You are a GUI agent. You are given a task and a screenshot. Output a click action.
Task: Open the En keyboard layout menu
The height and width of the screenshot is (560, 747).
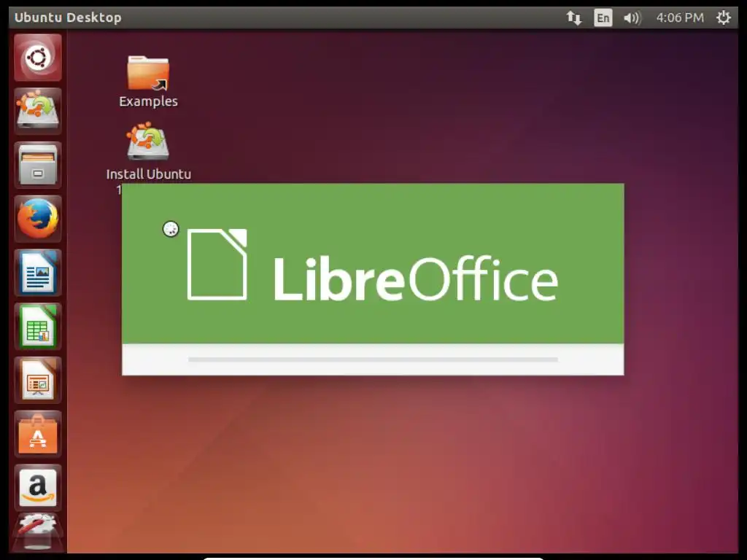[603, 18]
